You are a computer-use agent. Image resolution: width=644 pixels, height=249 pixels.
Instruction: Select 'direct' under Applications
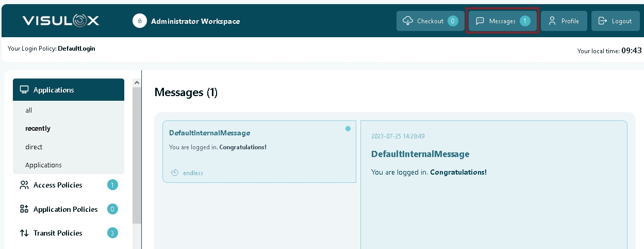point(34,147)
